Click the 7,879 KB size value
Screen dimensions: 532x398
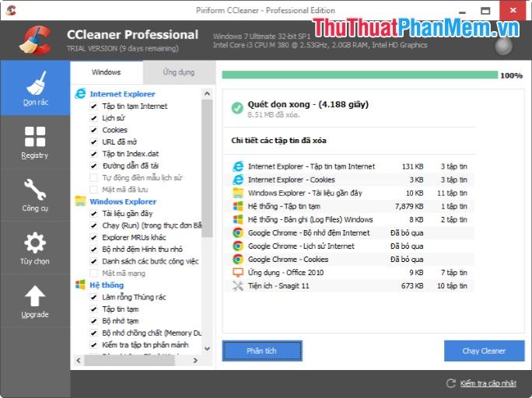(x=409, y=206)
